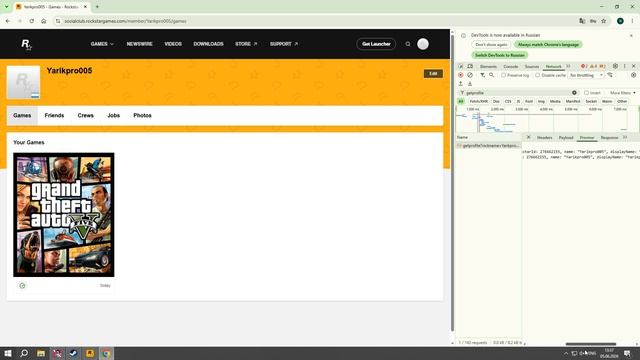Open Google Translate icon in address bar
The height and width of the screenshot is (360, 640).
tap(582, 21)
